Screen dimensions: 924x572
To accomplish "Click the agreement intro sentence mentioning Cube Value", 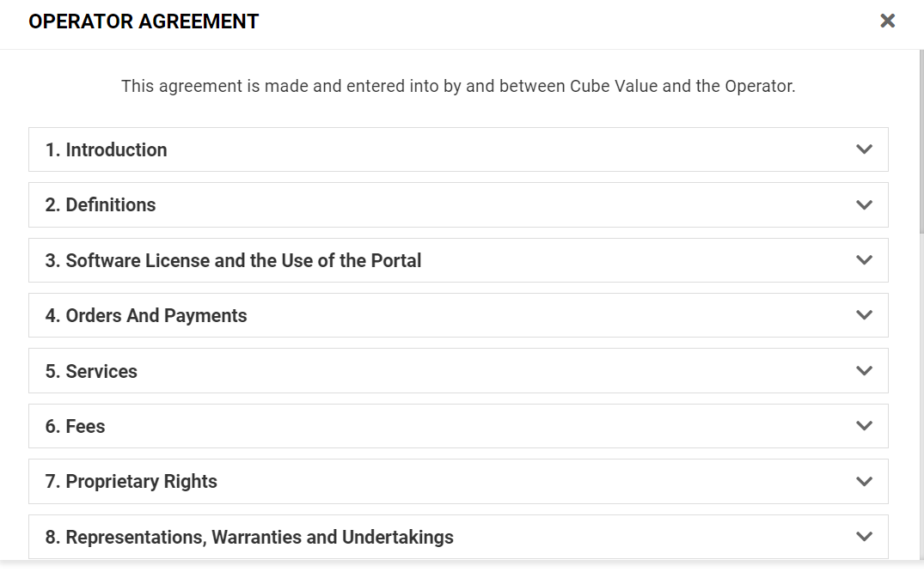I will (458, 86).
